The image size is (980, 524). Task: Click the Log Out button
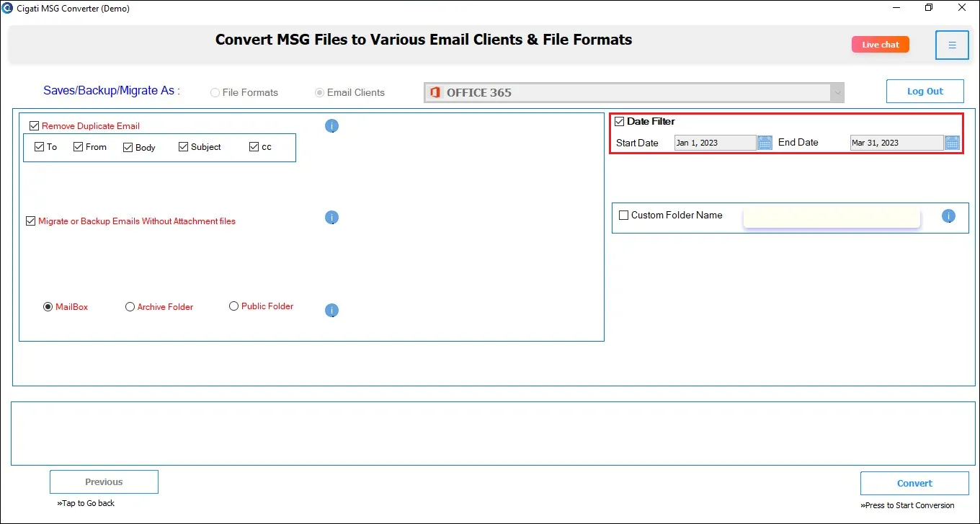pyautogui.click(x=925, y=92)
